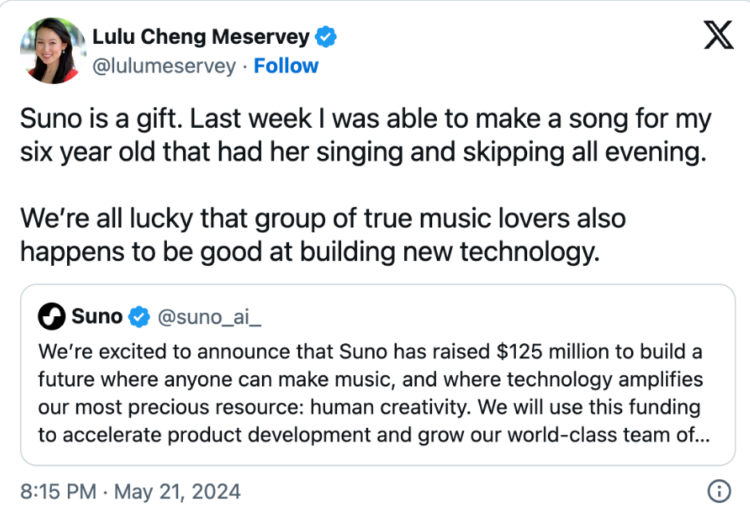Click the 8:15 PM timestamp

(x=58, y=492)
